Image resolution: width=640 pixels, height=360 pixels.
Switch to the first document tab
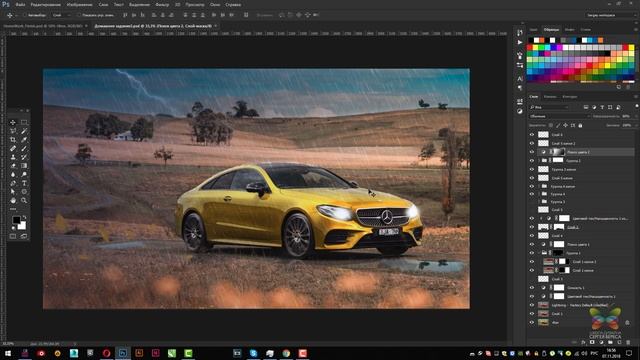pos(43,26)
